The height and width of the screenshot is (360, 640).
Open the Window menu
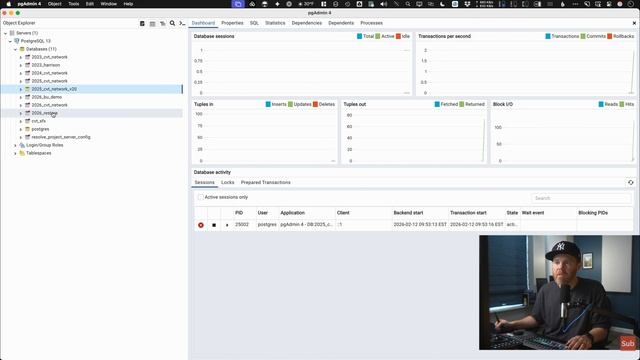click(109, 4)
